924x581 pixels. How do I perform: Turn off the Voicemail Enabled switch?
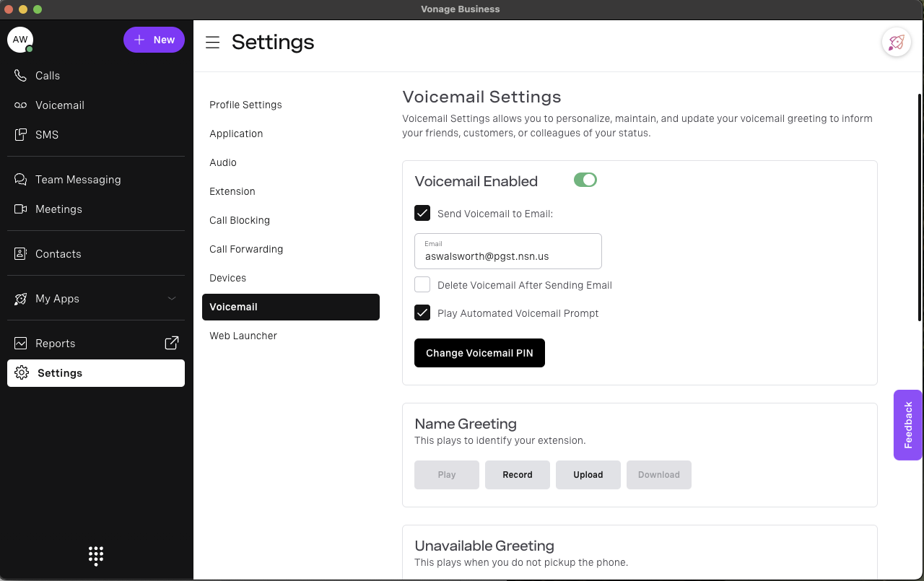point(585,180)
